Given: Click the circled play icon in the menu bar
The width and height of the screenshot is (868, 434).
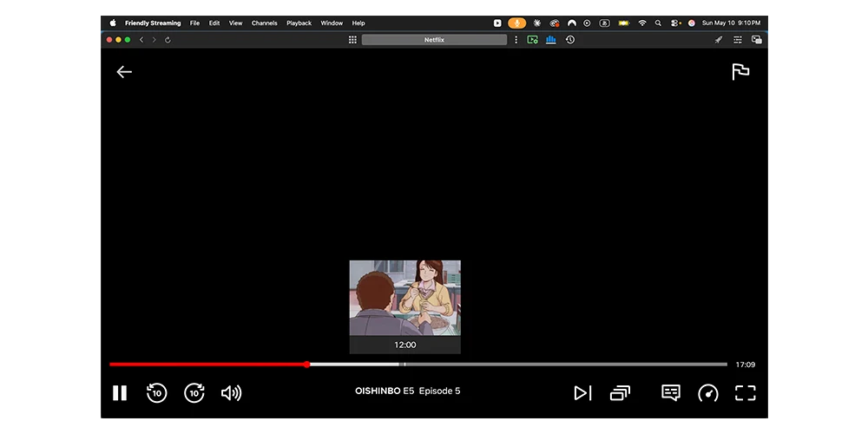Looking at the screenshot, I should tap(588, 23).
